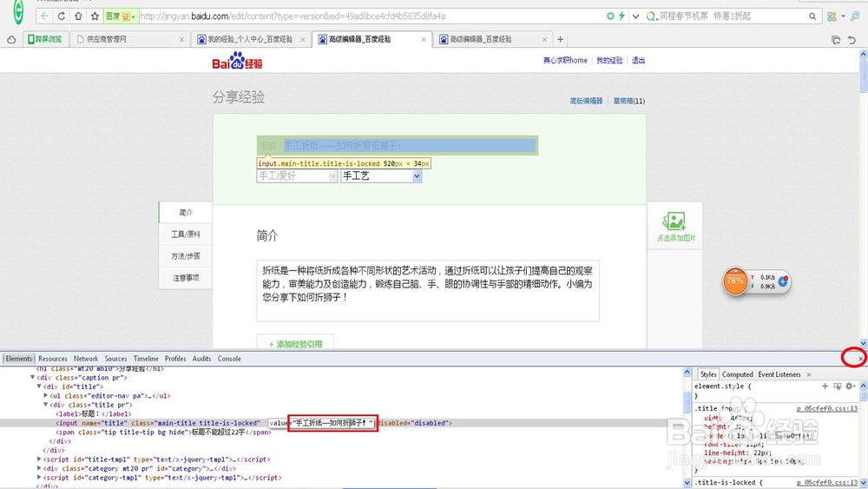Close the 我的经验_个人中心 tab
This screenshot has height=489, width=868.
[x=302, y=39]
